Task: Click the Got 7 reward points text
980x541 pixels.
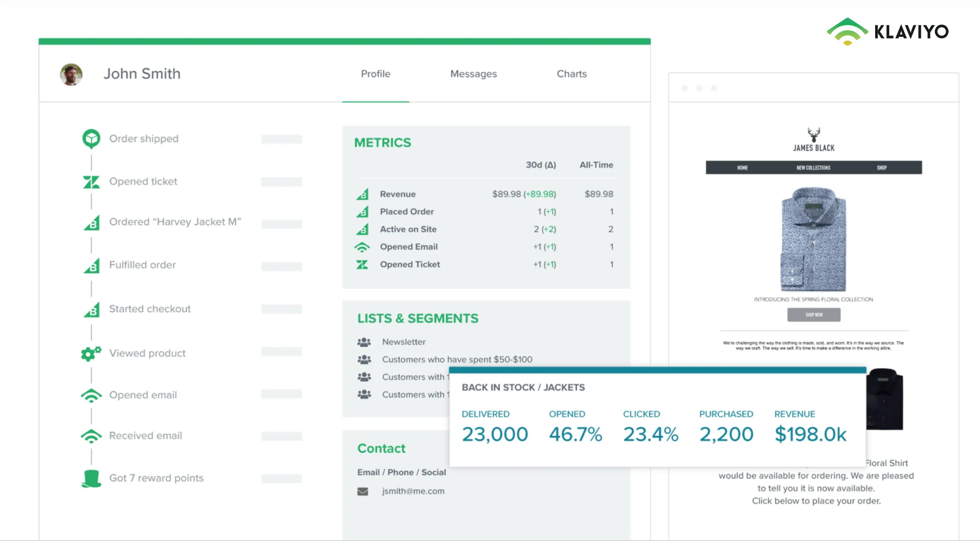Action: tap(156, 478)
